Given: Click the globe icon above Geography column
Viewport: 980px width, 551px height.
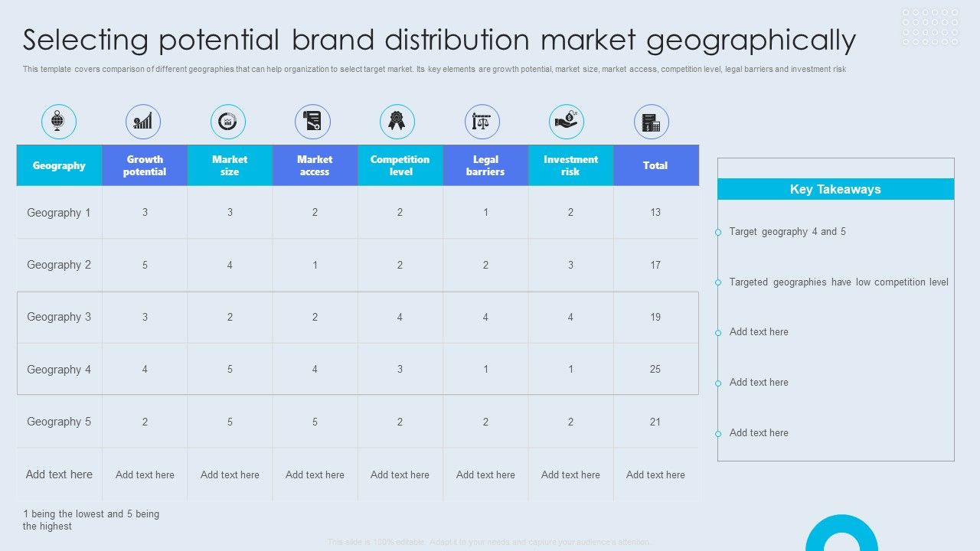Looking at the screenshot, I should (x=59, y=122).
